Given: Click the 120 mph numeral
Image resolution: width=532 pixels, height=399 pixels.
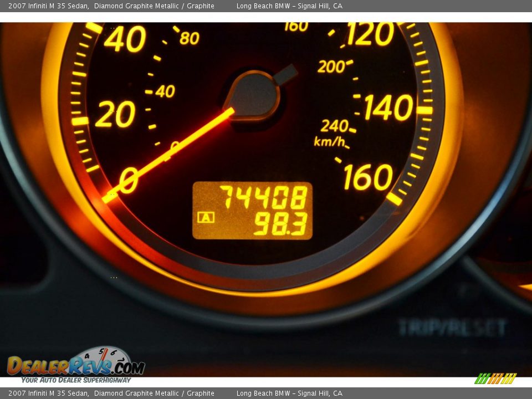Looking at the screenshot, I should pyautogui.click(x=371, y=34).
